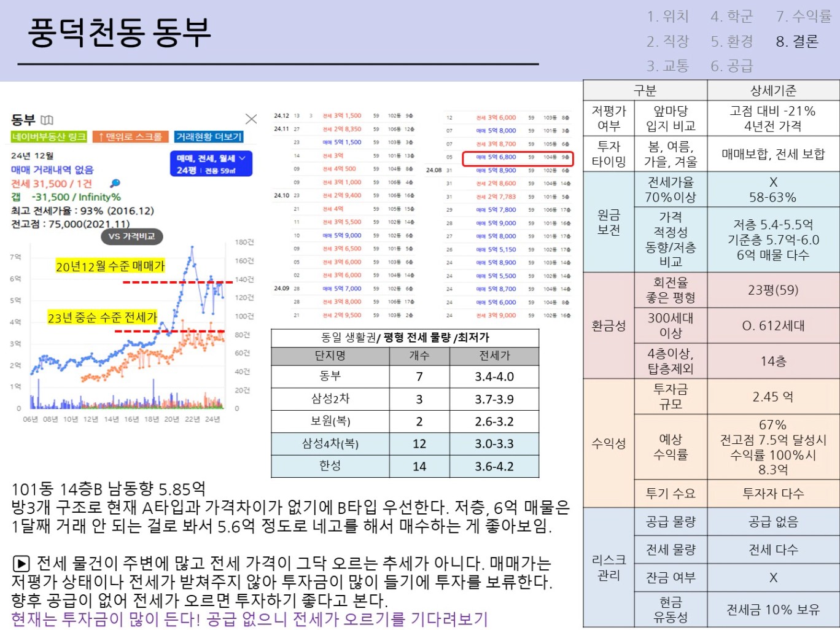The image size is (840, 630).
Task: Click the 단지명 column header
Action: (x=330, y=356)
